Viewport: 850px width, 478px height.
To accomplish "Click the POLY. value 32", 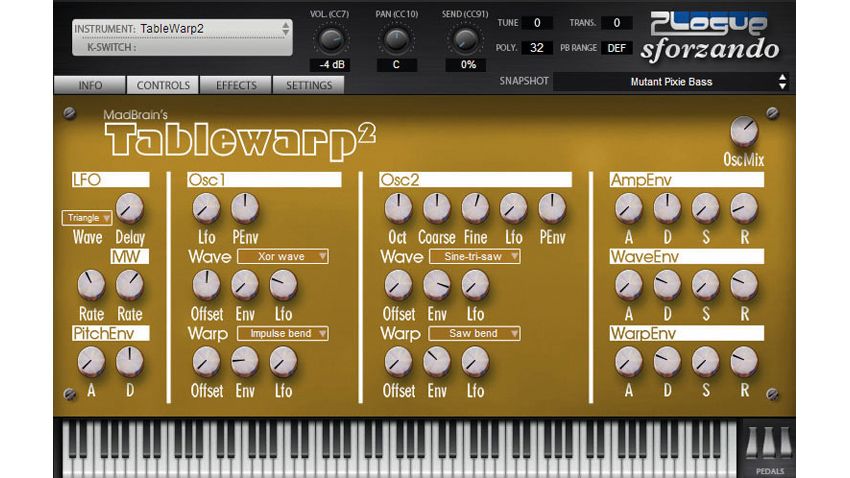I will coord(537,48).
